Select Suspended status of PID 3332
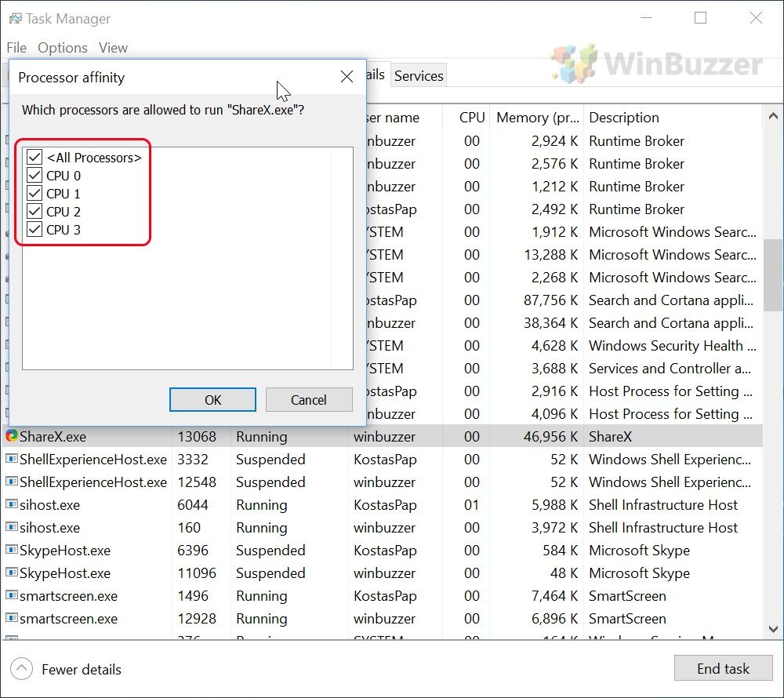Screen dimensions: 784x698 coord(270,460)
